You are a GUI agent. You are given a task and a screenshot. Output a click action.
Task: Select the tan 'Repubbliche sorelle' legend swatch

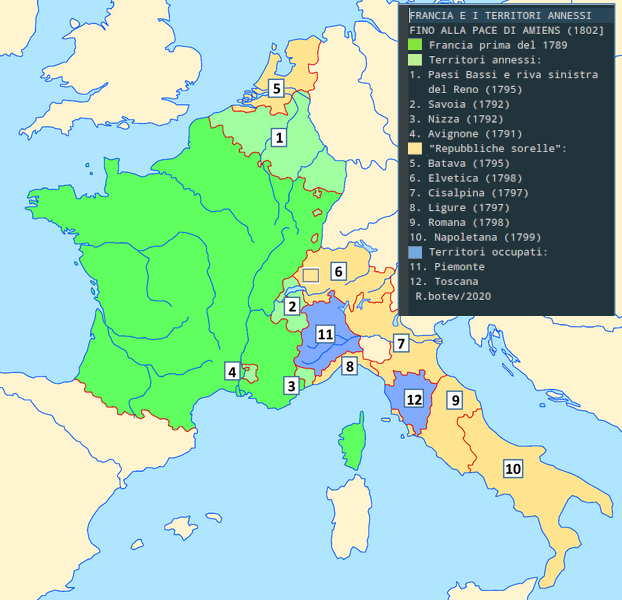(x=415, y=148)
